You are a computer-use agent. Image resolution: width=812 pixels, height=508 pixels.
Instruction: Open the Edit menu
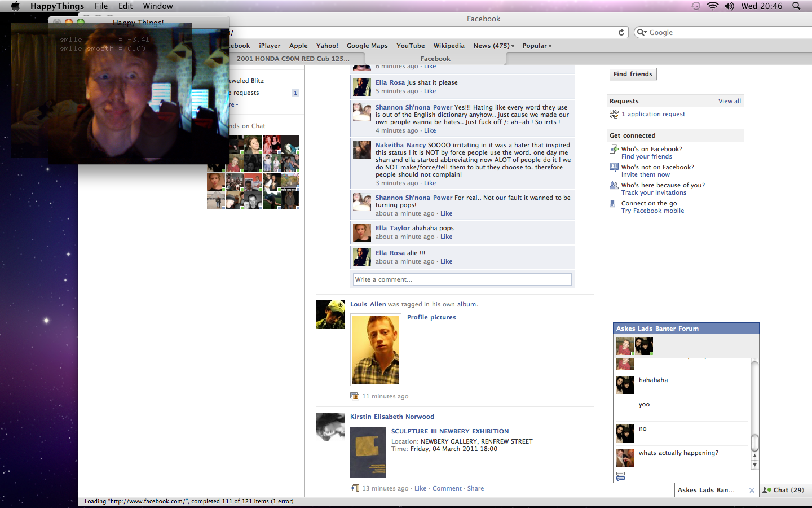coord(125,6)
